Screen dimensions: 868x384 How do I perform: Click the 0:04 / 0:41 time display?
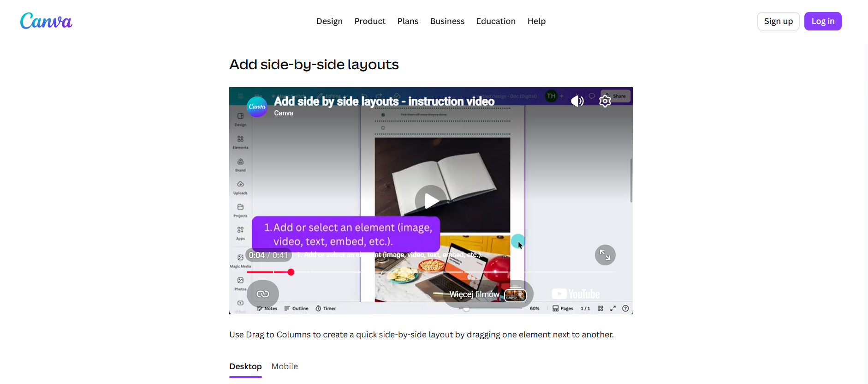pyautogui.click(x=268, y=255)
